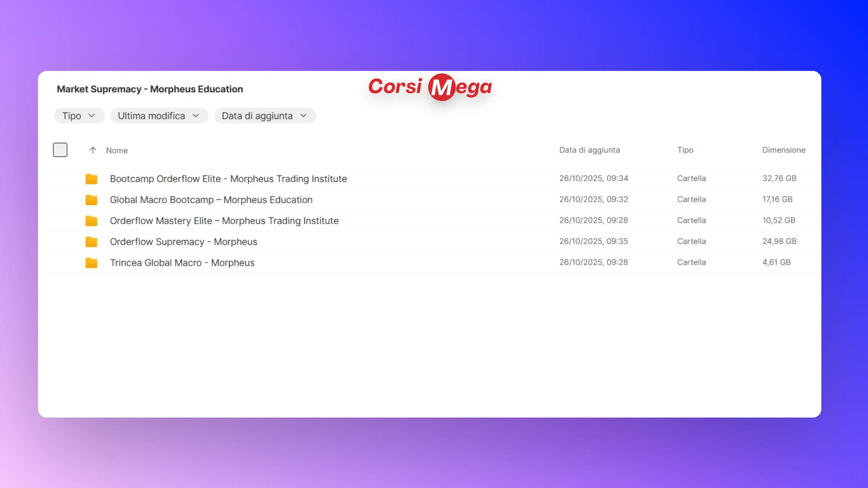Click the Bootcamp Orderflow Elite folder icon

point(91,179)
